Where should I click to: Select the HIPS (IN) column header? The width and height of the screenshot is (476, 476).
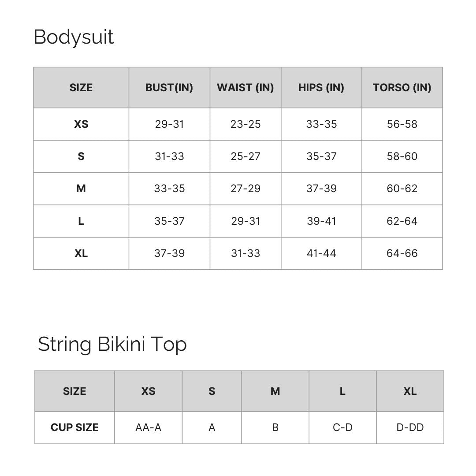pos(321,87)
